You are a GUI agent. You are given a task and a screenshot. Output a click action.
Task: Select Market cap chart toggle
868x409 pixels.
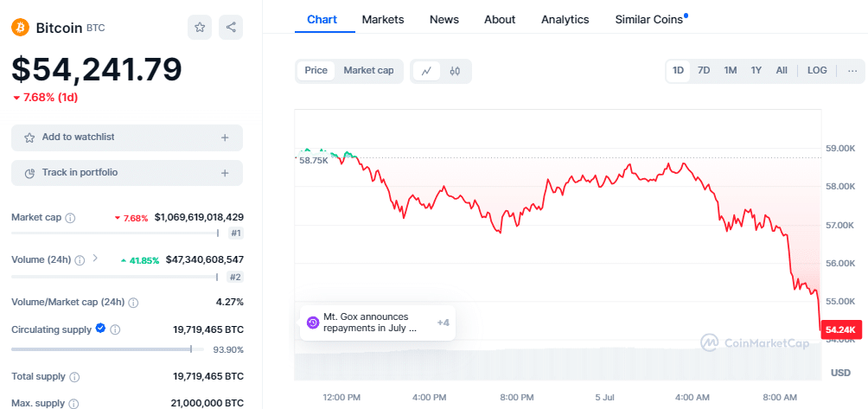(x=368, y=71)
